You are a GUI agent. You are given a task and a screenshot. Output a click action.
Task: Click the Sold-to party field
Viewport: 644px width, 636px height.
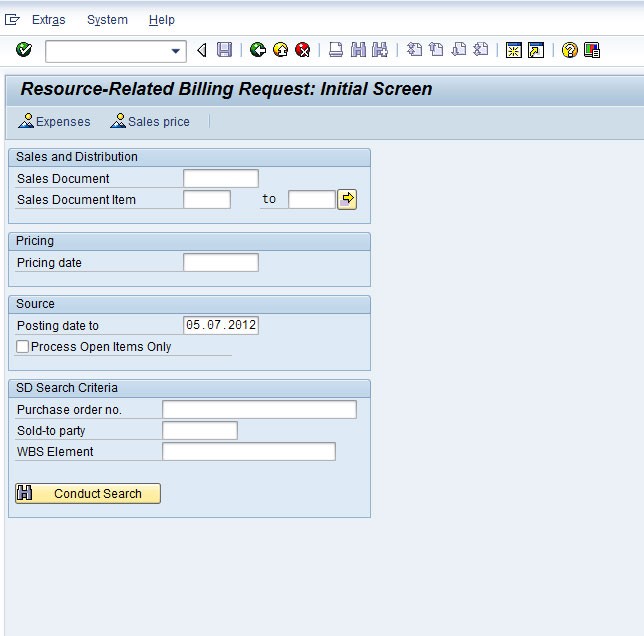(200, 430)
